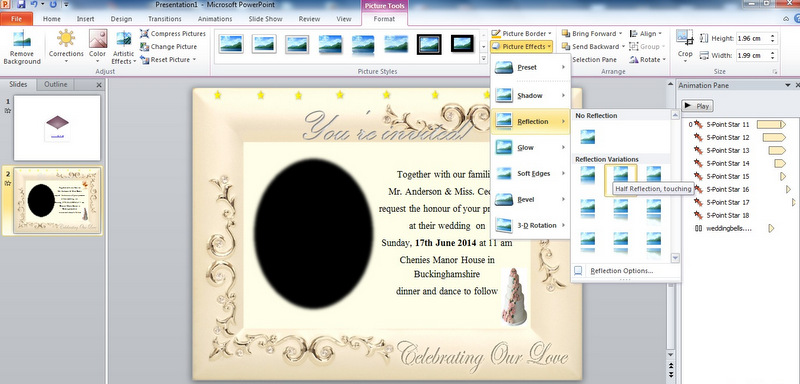Click Compress Pictures

(172, 34)
